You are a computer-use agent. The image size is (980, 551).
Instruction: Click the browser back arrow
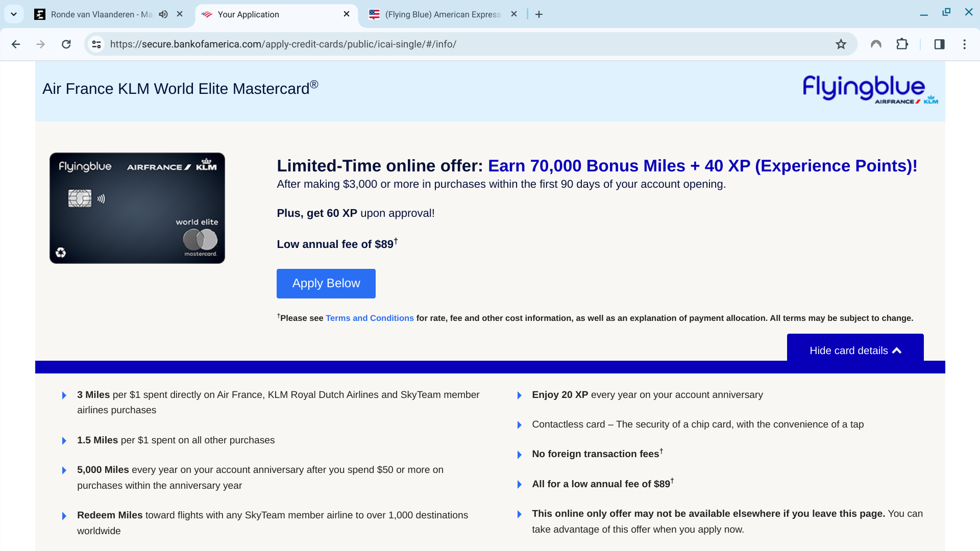point(16,44)
